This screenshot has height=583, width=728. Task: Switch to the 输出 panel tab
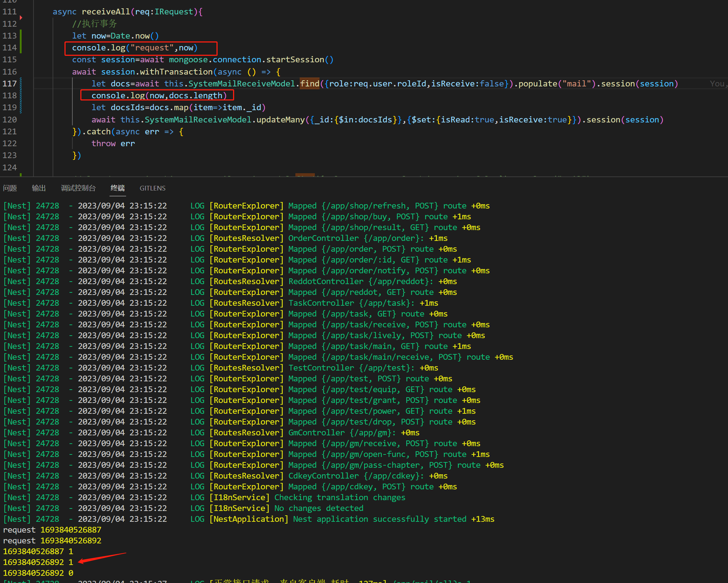(x=39, y=188)
